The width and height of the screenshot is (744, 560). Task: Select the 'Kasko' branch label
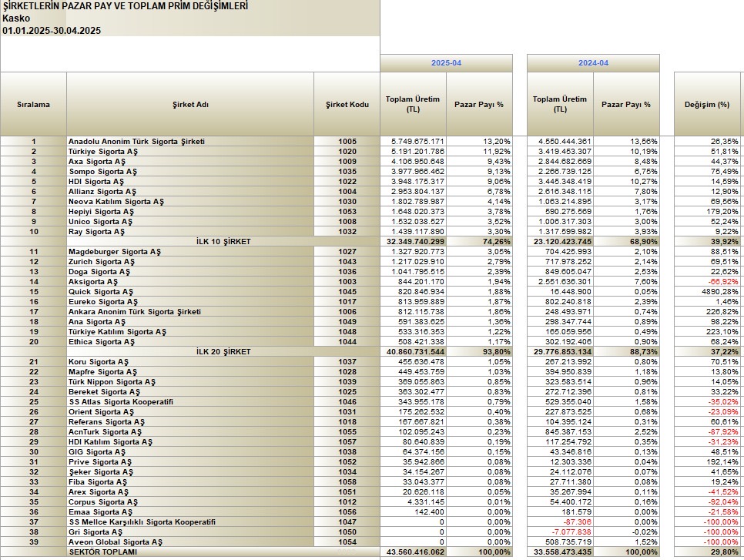pyautogui.click(x=15, y=18)
